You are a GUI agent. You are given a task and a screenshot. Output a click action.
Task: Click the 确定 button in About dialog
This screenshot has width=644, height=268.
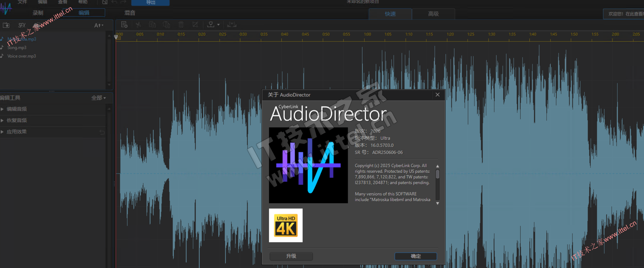click(416, 256)
